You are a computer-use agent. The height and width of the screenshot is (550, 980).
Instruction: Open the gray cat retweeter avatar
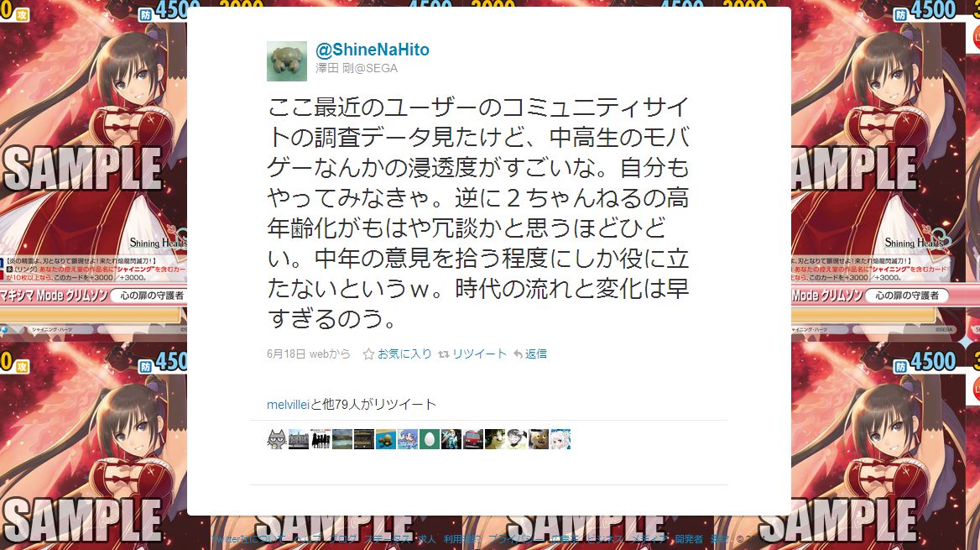[277, 439]
